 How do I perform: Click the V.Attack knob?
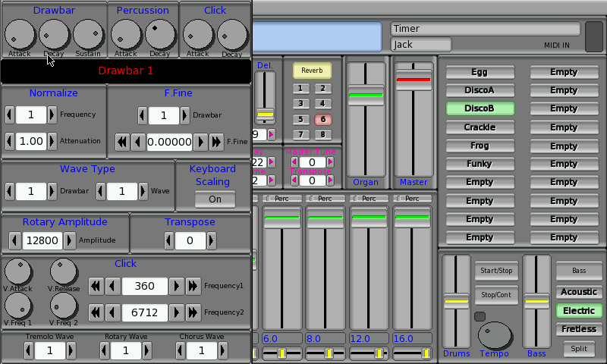coord(17,271)
